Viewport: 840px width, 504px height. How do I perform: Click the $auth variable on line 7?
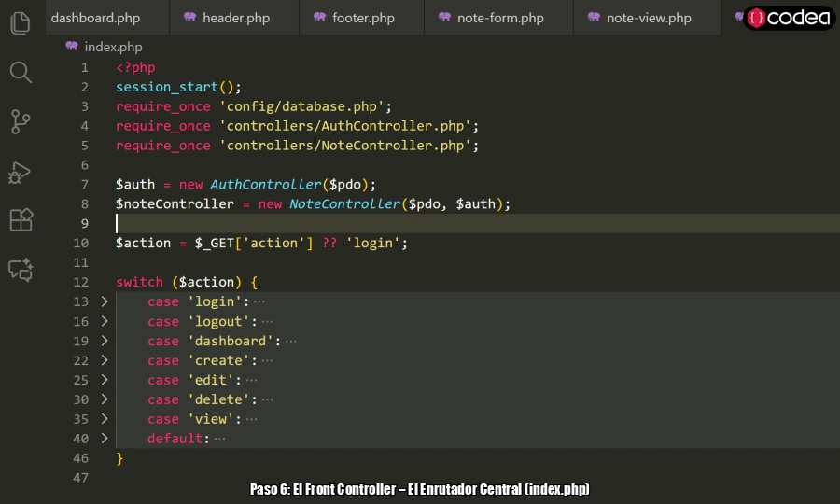tap(135, 184)
